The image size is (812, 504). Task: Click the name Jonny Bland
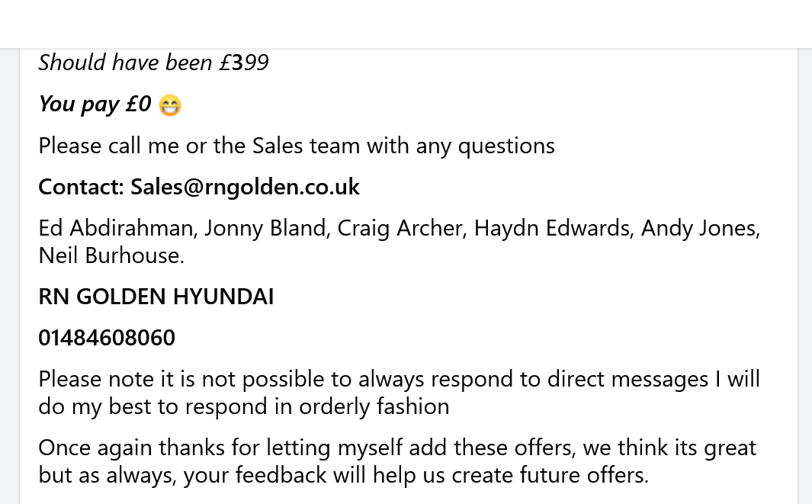(265, 228)
